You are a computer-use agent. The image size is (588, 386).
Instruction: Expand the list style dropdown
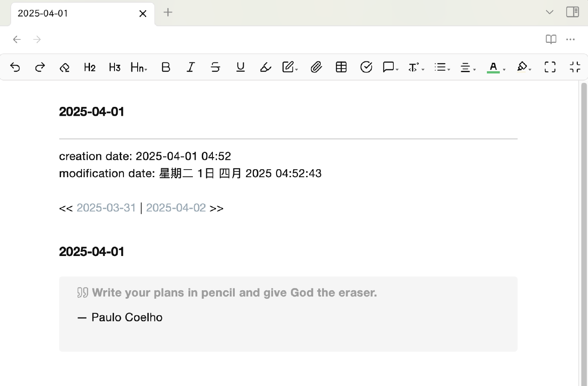(x=442, y=67)
